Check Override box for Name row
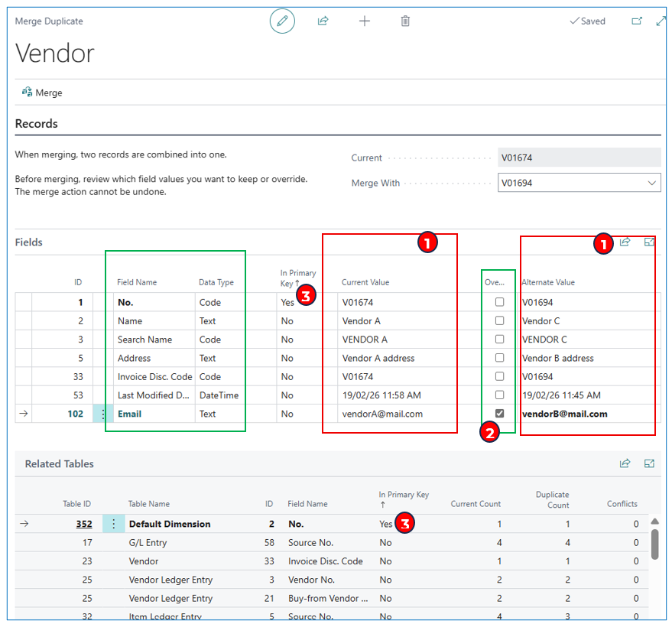The width and height of the screenshot is (672, 624). (x=499, y=321)
